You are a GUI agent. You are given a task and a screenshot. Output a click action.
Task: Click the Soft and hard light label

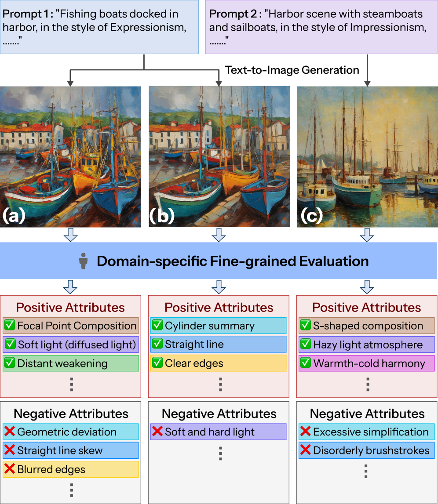coord(210,431)
